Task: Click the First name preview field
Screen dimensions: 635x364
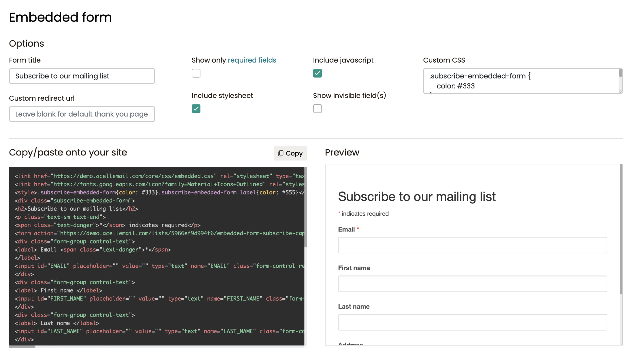Action: (472, 284)
